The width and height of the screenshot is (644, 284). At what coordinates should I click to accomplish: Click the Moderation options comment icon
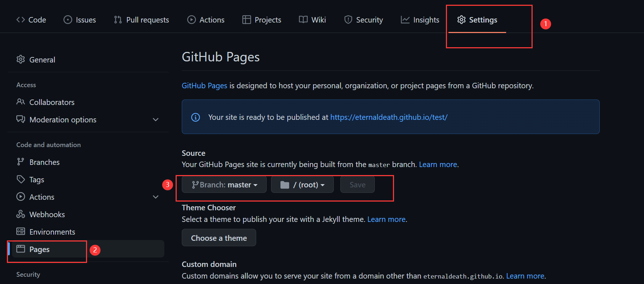(x=21, y=119)
